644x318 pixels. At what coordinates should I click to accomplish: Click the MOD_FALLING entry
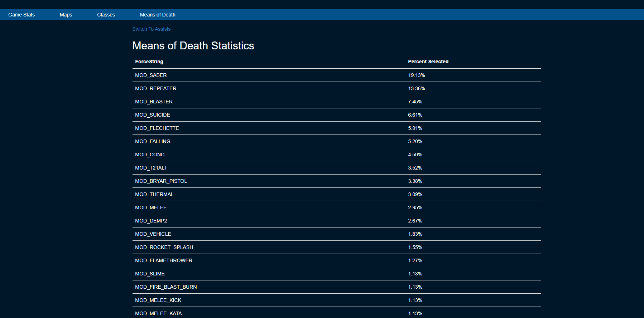click(153, 141)
